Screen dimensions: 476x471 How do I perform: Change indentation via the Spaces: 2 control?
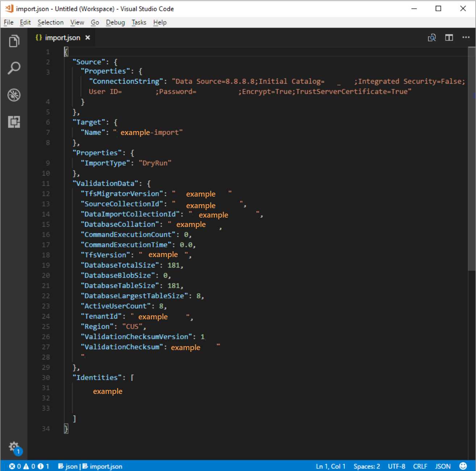pyautogui.click(x=366, y=466)
